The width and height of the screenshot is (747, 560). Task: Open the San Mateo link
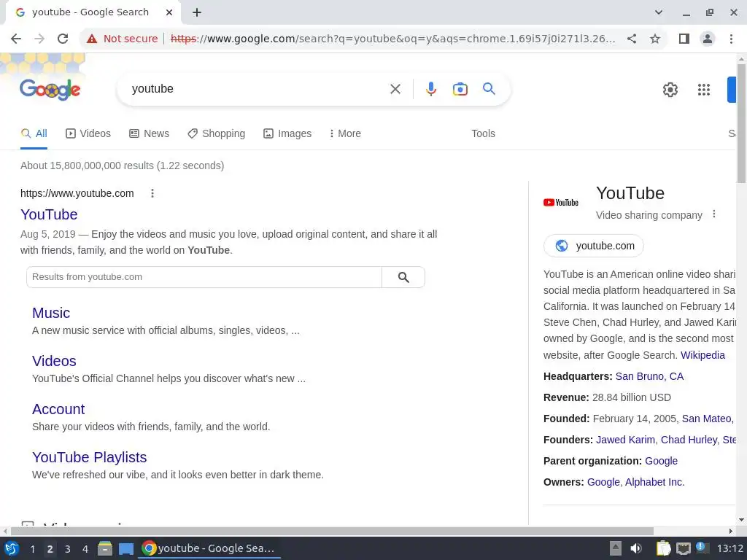[706, 419]
